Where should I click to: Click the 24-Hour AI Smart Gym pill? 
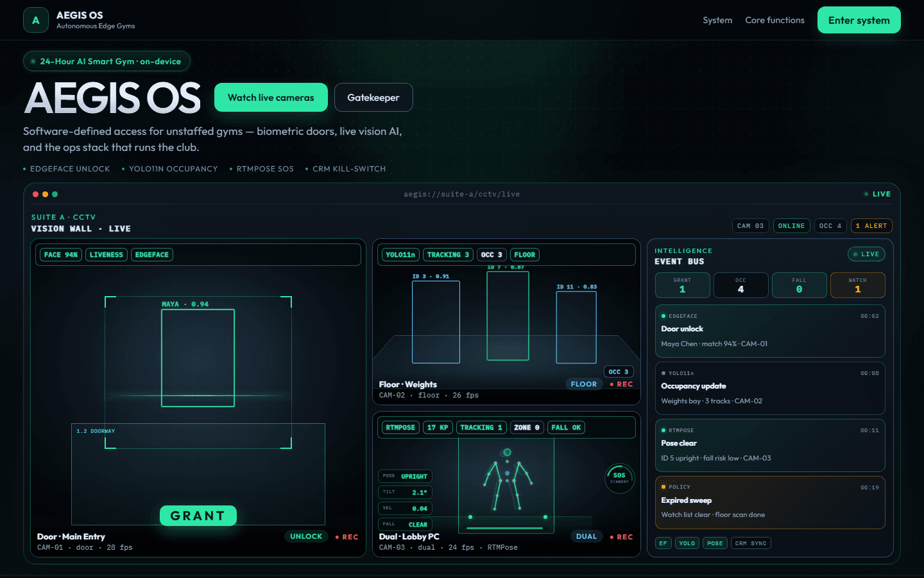(107, 61)
